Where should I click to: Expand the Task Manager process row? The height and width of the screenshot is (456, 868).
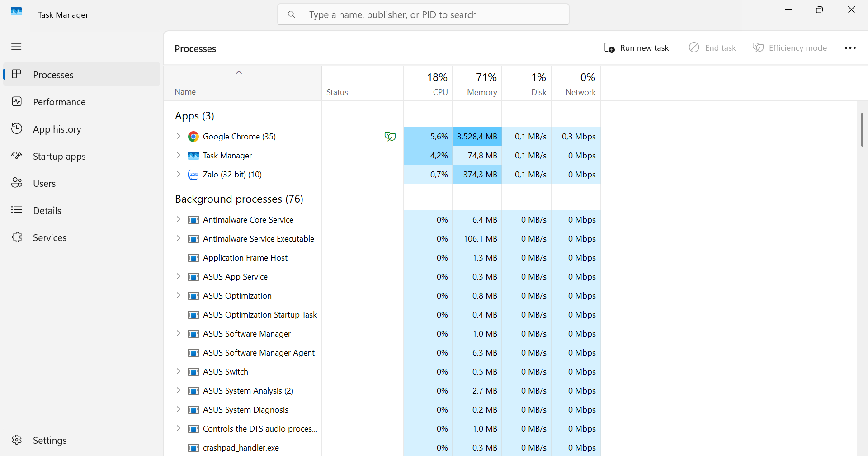179,155
